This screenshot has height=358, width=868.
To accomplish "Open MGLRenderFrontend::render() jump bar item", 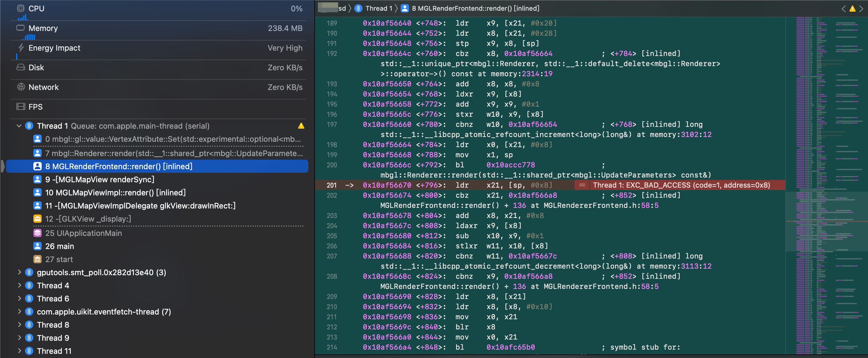I will [x=475, y=8].
